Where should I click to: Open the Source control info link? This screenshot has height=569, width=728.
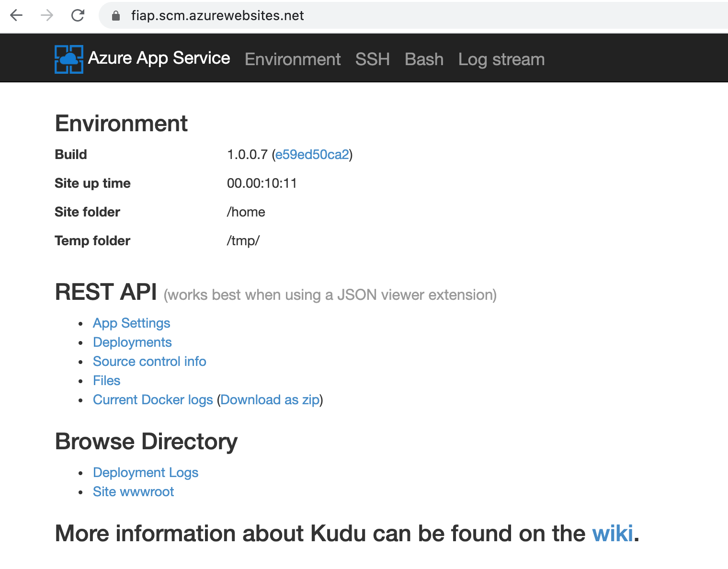(149, 362)
